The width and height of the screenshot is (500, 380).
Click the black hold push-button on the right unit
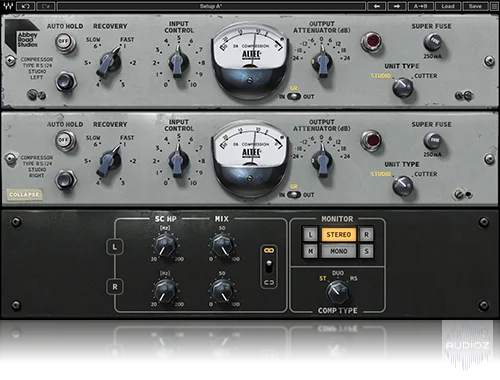66,180
